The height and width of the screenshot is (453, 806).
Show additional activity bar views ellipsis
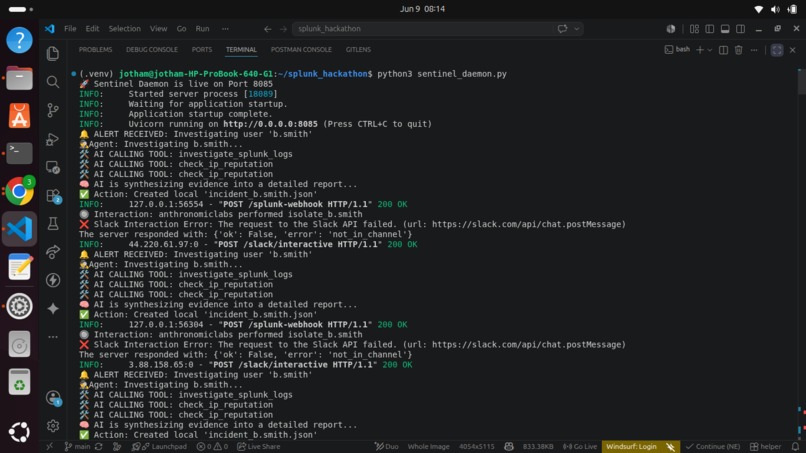pyautogui.click(x=52, y=337)
